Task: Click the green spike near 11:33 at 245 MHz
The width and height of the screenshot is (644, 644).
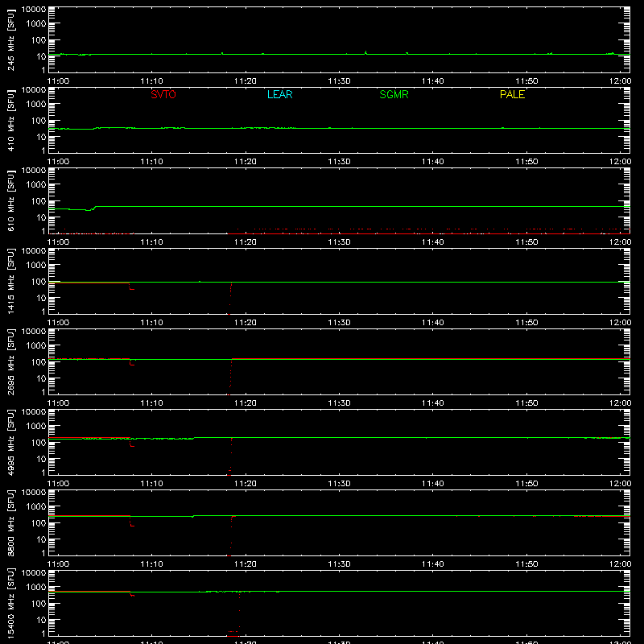Action: point(365,52)
